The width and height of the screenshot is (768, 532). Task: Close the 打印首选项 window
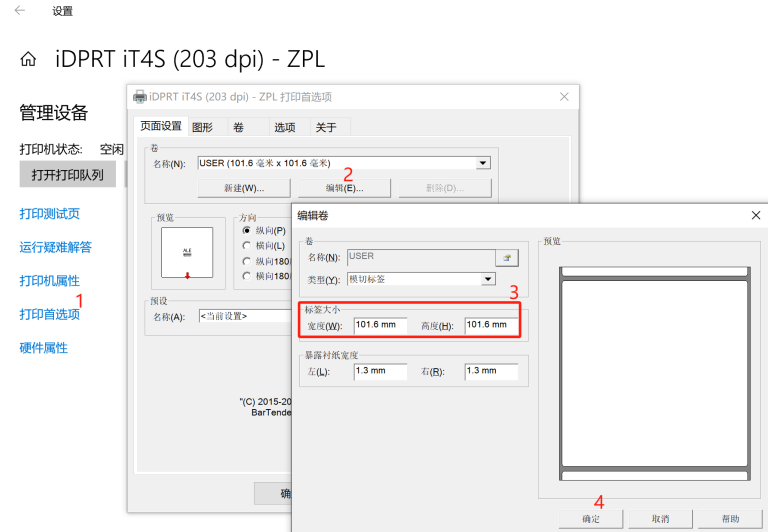[x=564, y=97]
